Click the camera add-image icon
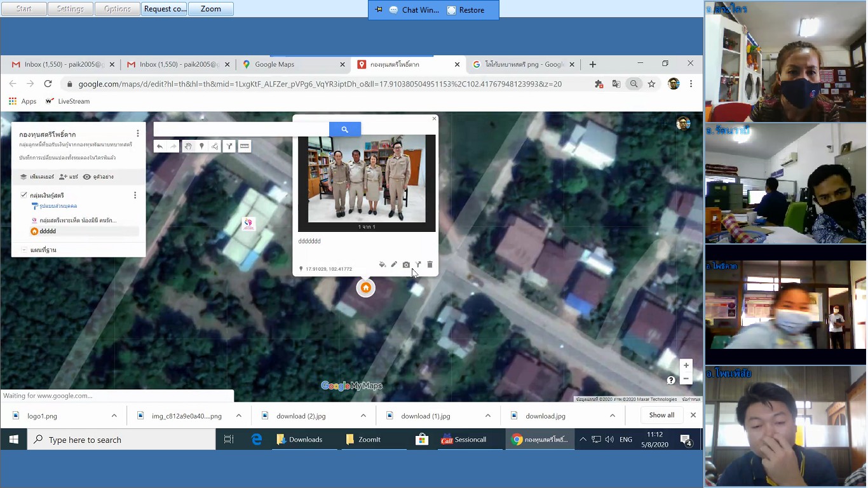 tap(406, 264)
